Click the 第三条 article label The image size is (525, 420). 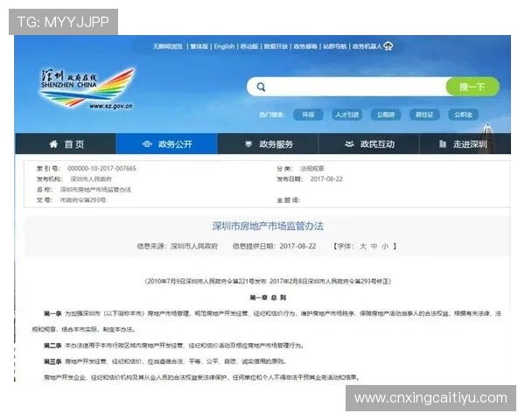tap(52, 361)
